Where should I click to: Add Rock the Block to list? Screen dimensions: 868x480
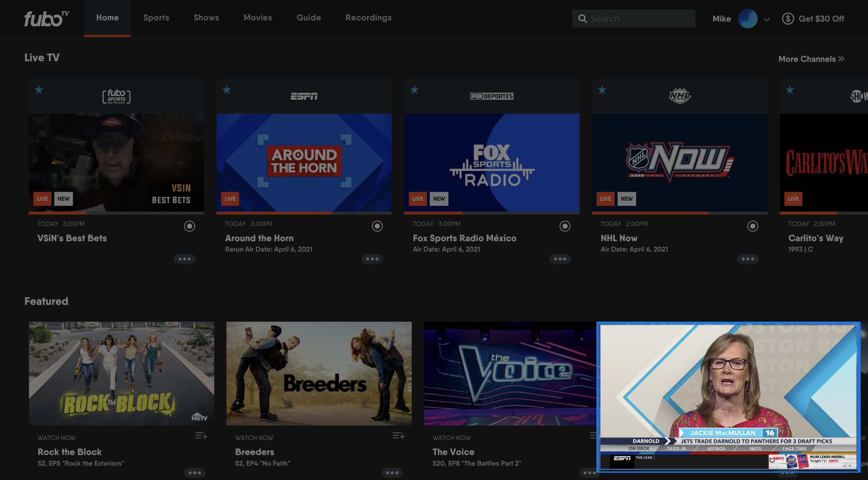[x=201, y=436]
